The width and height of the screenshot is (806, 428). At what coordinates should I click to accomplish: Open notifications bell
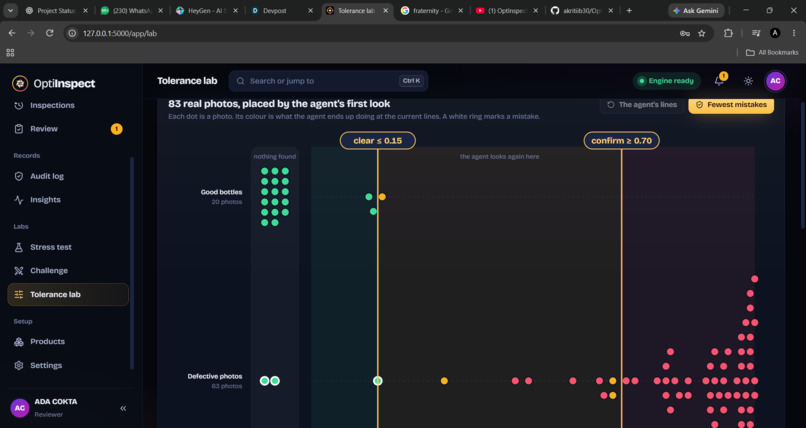pos(719,81)
